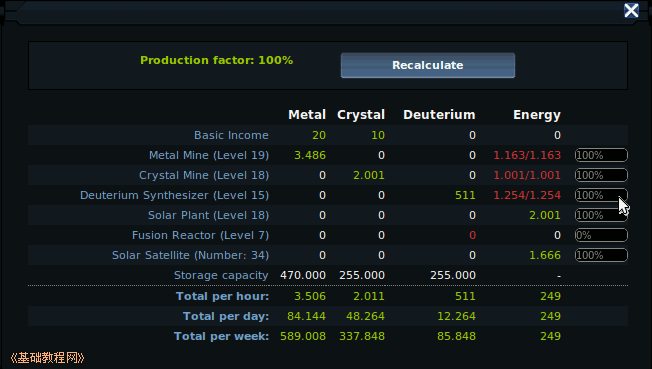Select total crystal per day 48.264
Viewport: 652px width, 369px height.
pyautogui.click(x=366, y=316)
